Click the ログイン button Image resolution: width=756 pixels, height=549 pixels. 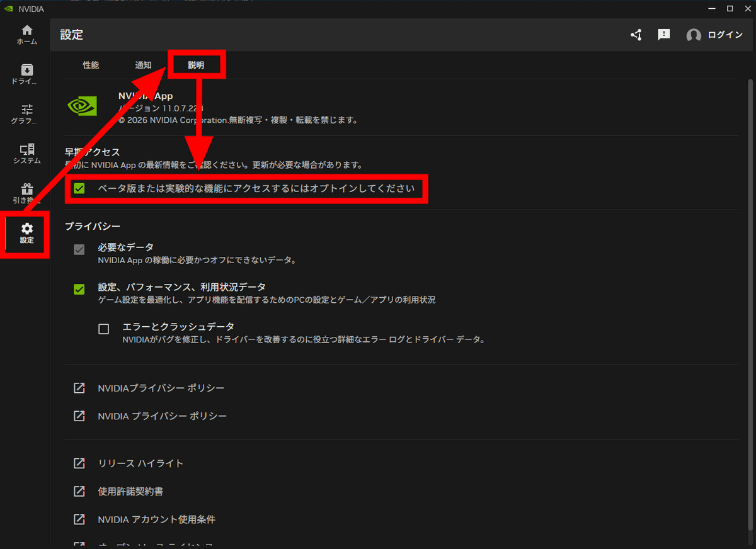725,35
